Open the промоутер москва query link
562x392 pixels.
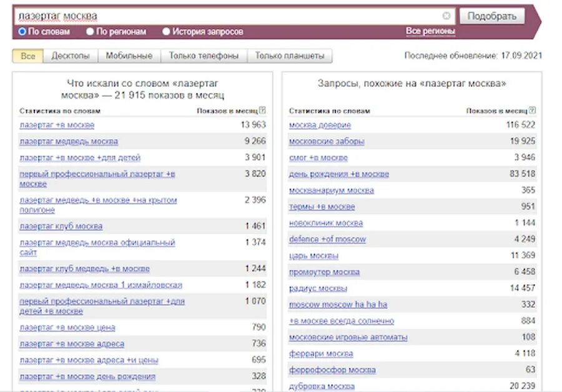pos(324,272)
